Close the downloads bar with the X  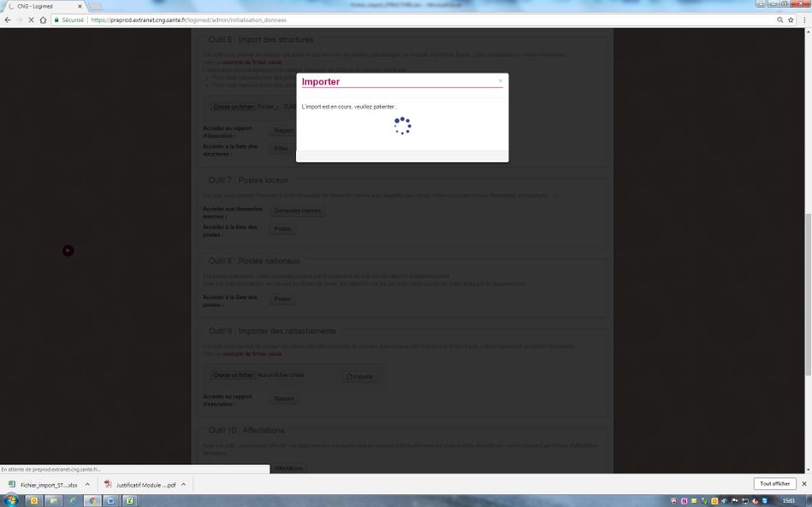tap(804, 484)
